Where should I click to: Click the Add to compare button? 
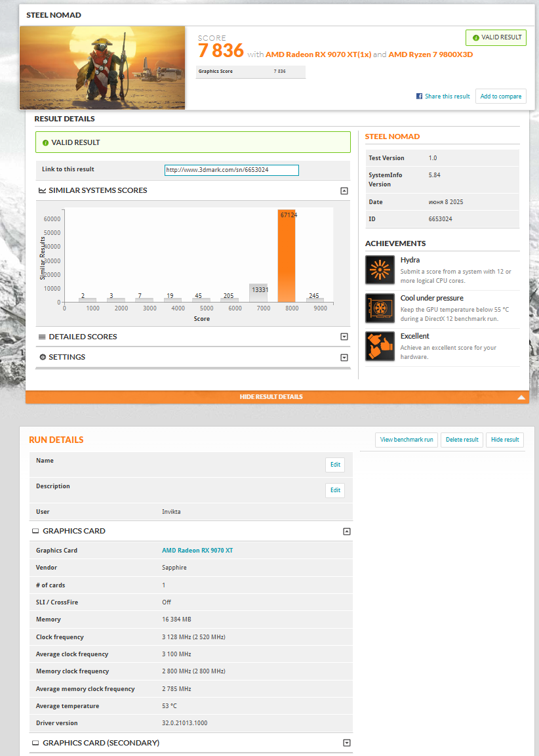pyautogui.click(x=500, y=96)
